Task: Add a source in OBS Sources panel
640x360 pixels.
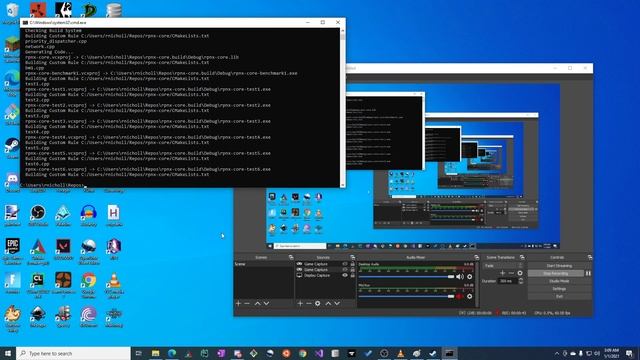Action: click(300, 303)
